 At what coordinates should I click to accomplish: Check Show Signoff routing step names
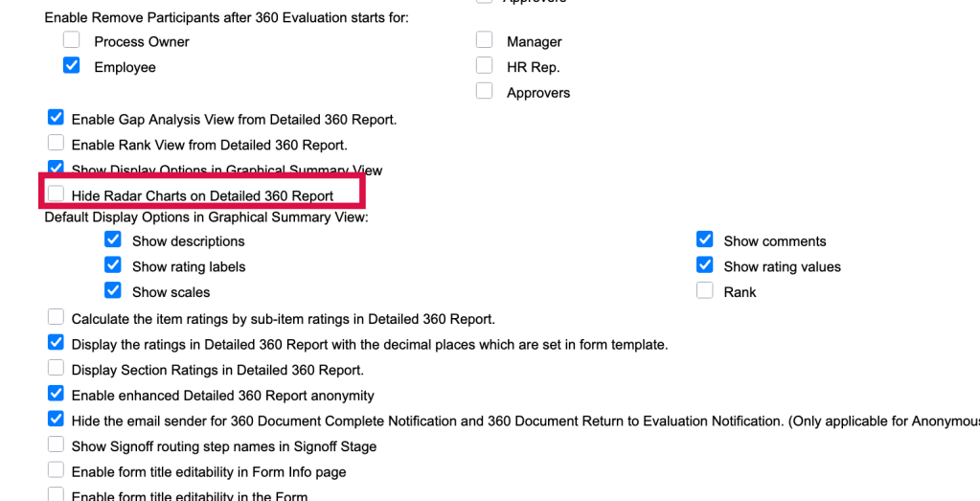56,445
